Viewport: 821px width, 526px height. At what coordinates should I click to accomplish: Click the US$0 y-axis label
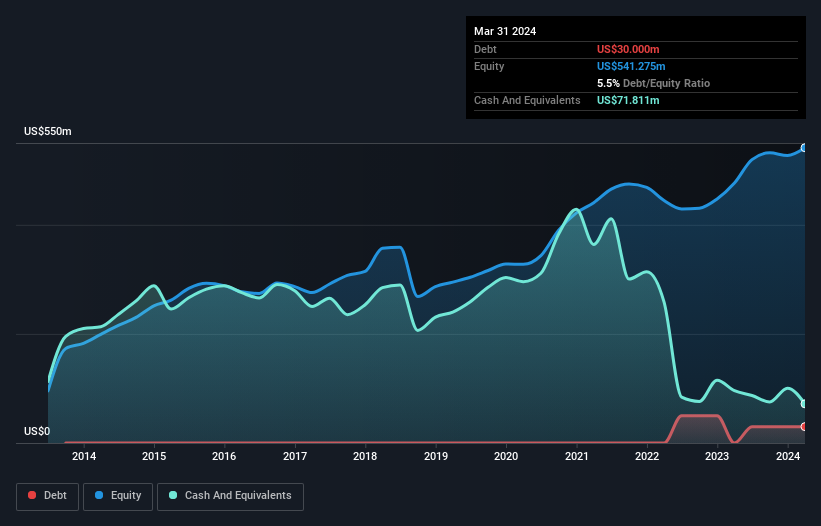(37, 431)
